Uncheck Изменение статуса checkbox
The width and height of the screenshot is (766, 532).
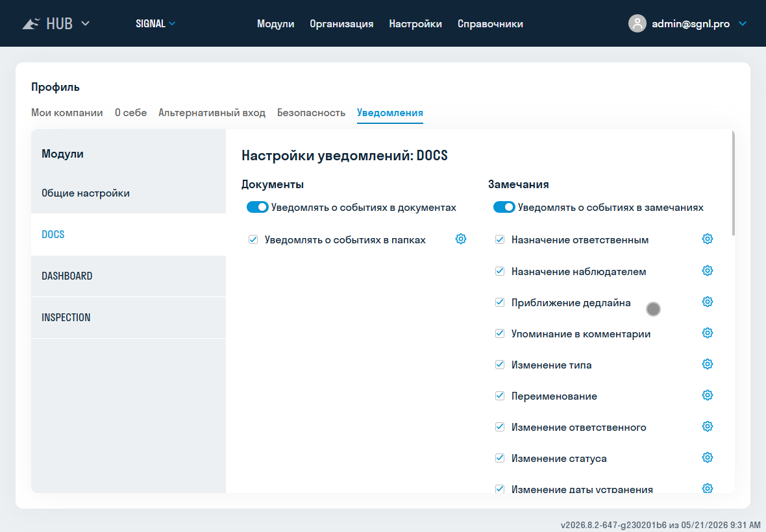tap(500, 458)
